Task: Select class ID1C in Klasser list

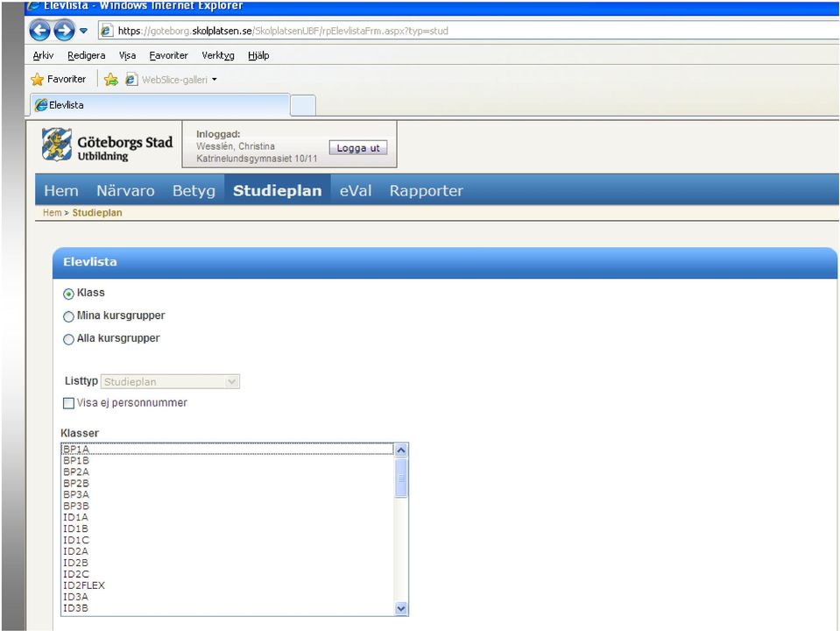Action: [228, 540]
